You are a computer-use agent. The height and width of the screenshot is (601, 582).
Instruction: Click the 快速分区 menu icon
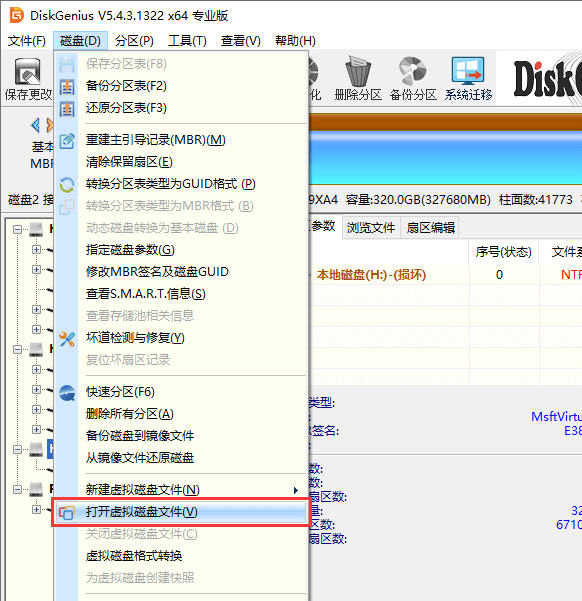(x=67, y=393)
